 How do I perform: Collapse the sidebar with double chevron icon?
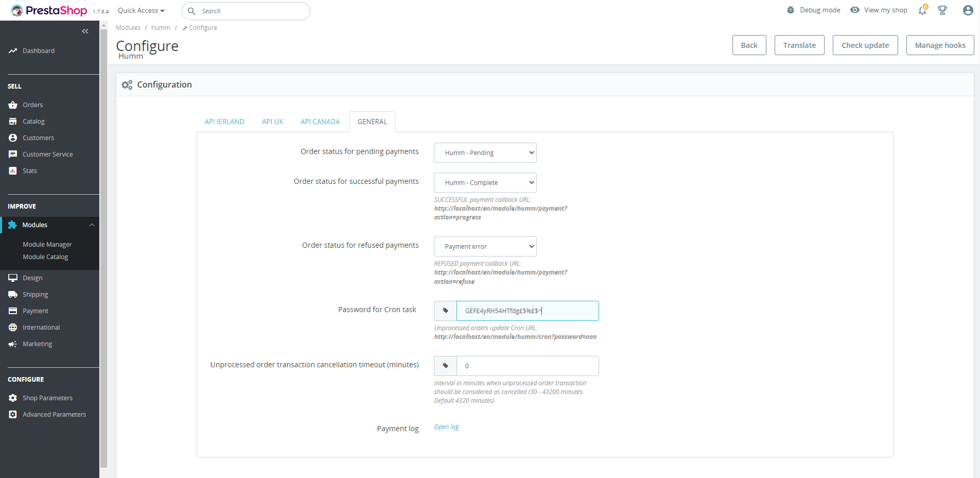click(x=85, y=31)
